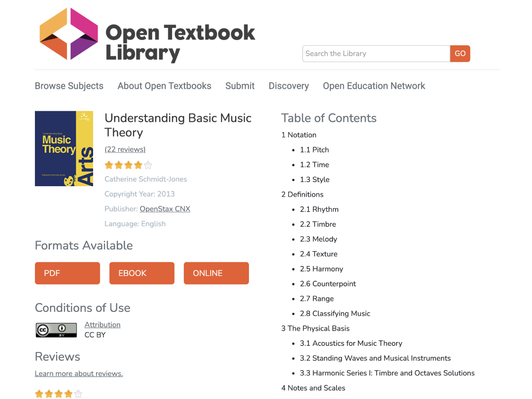This screenshot has height=399, width=532.
Task: Click the star rating under book title
Action: 128,165
